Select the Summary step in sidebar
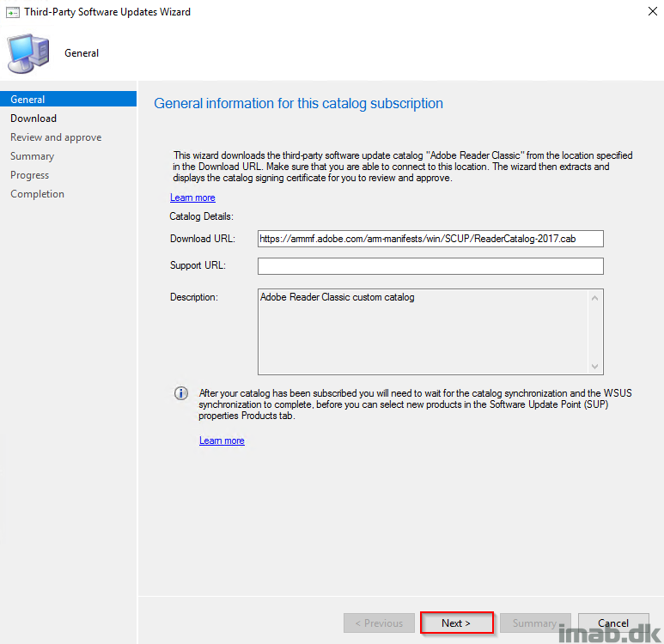 [x=32, y=156]
